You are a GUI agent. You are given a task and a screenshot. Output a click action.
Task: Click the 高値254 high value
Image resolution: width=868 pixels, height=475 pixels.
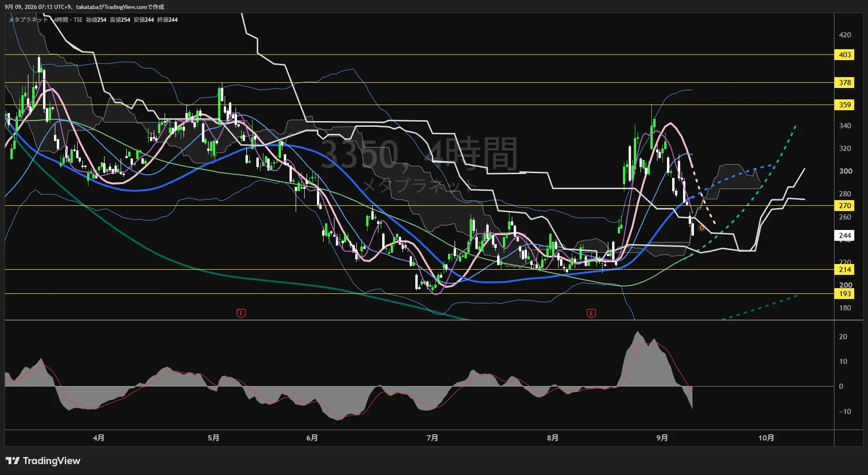coord(120,20)
